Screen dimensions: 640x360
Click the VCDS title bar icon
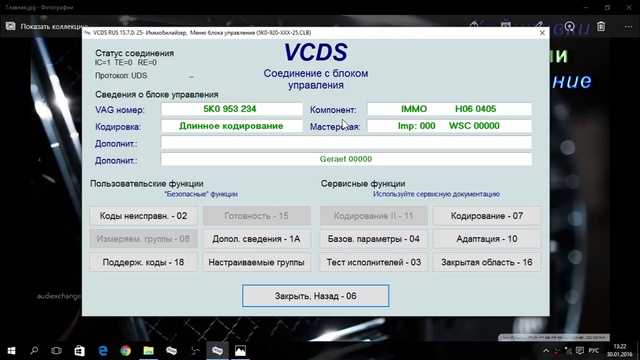coord(87,33)
